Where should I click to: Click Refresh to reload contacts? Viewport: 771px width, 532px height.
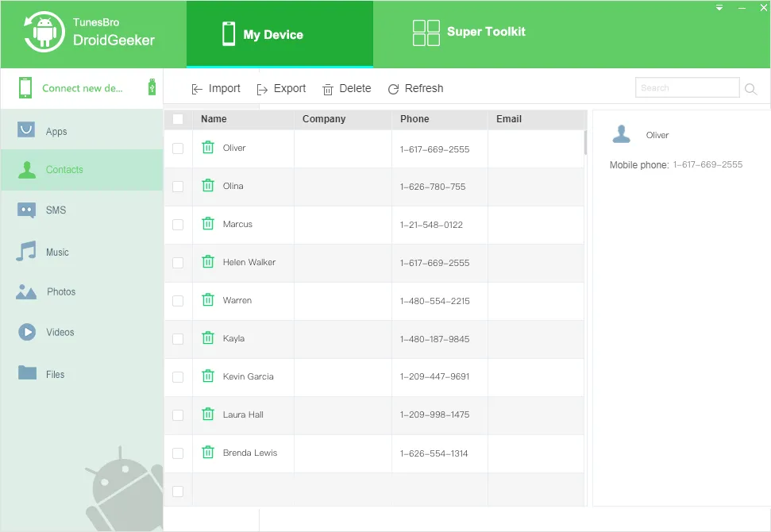point(415,89)
